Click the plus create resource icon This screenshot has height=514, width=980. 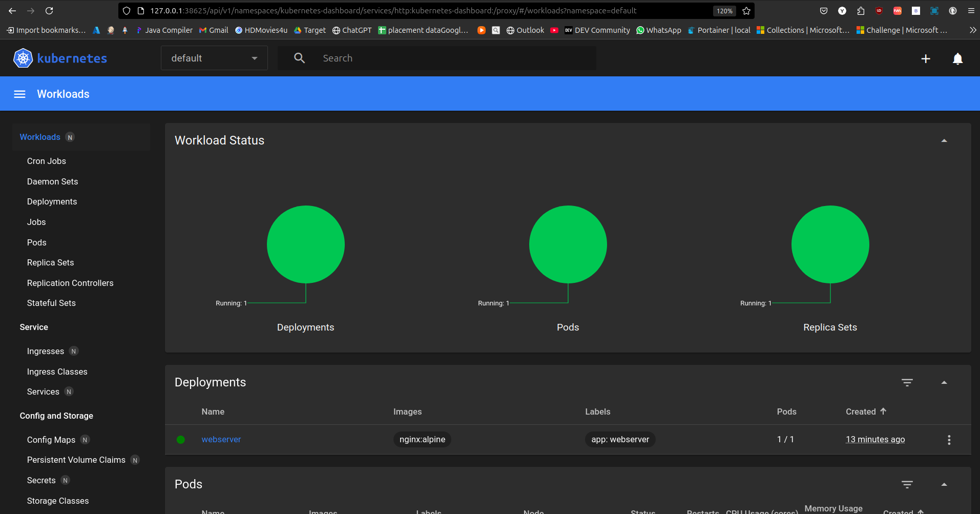coord(925,59)
